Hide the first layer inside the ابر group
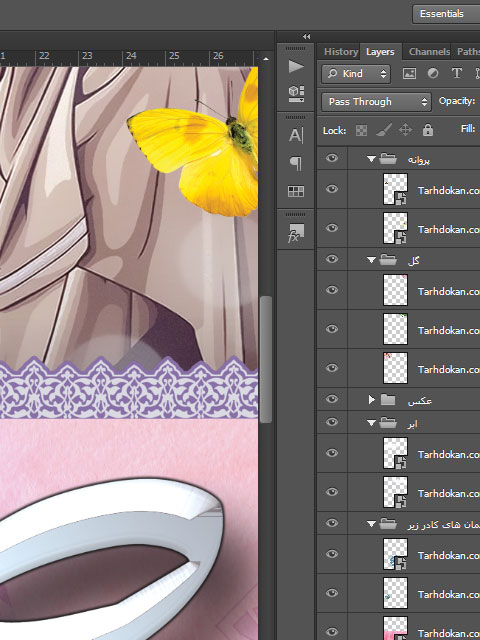Viewport: 480px width, 640px height. tap(332, 453)
